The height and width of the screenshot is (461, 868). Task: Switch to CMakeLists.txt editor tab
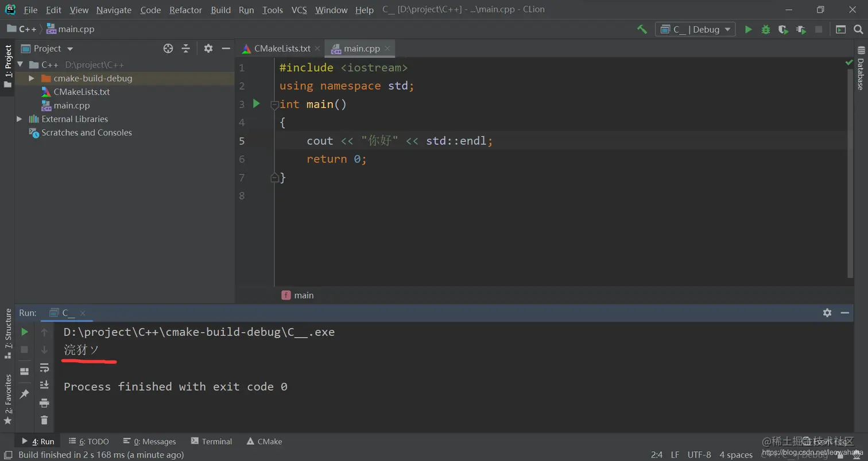click(282, 49)
